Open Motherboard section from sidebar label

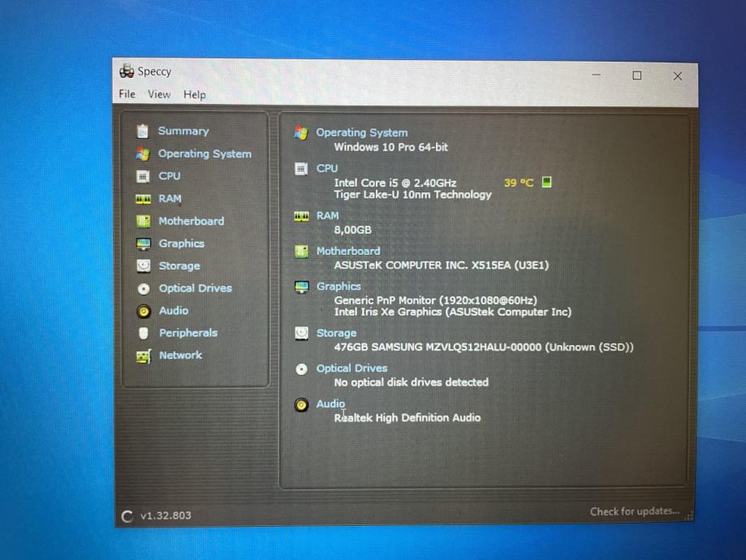[x=192, y=221]
